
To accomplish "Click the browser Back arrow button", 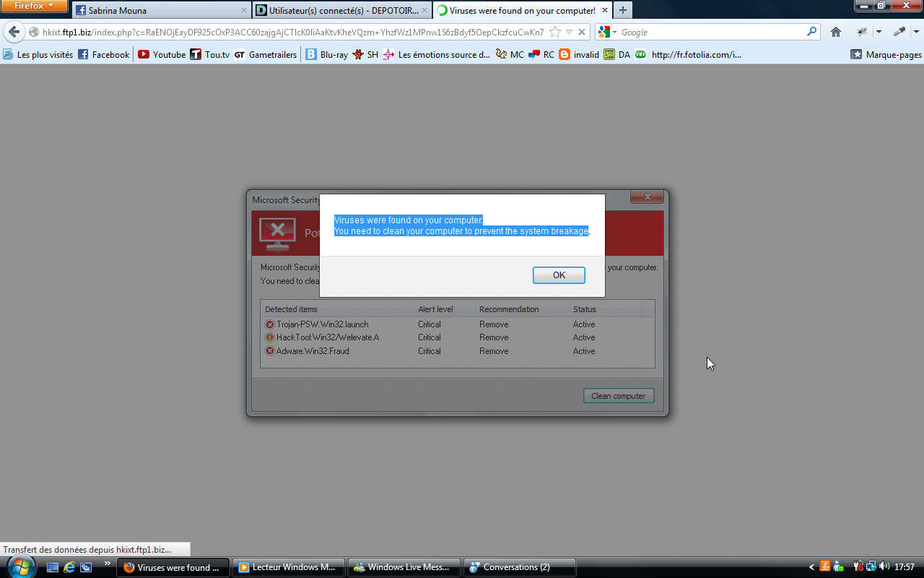I will click(x=14, y=32).
